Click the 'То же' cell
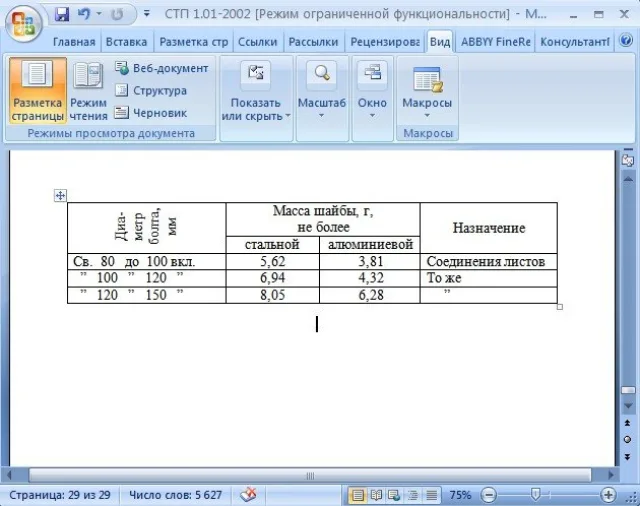Viewport: 640px width, 506px height. click(489, 278)
